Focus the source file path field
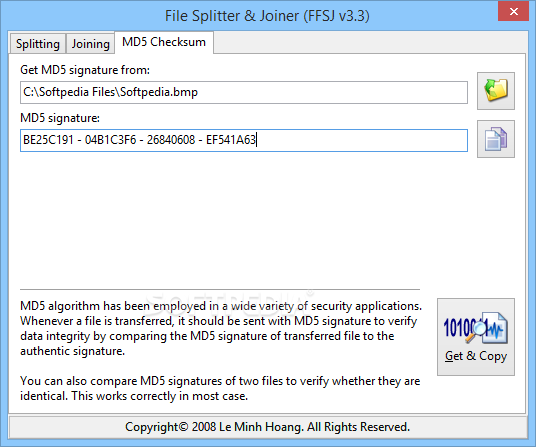 click(244, 92)
